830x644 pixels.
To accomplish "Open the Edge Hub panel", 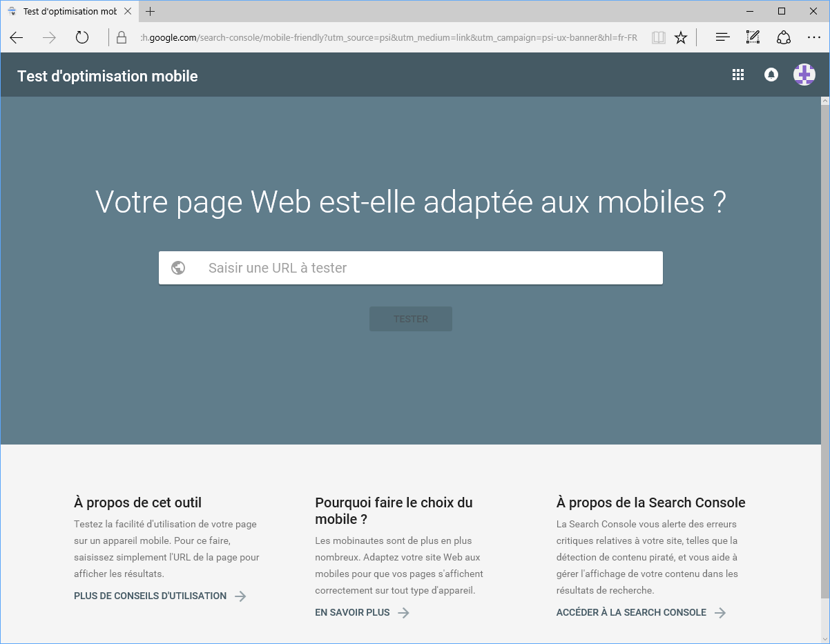I will (722, 37).
